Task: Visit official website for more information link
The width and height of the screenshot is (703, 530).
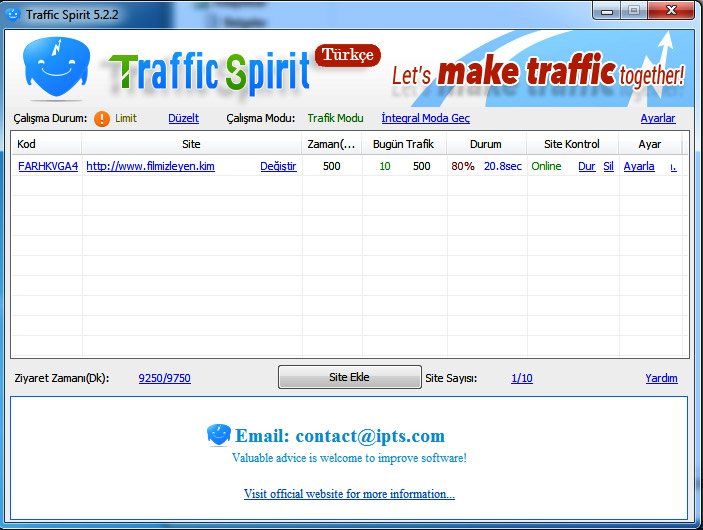Action: point(349,494)
